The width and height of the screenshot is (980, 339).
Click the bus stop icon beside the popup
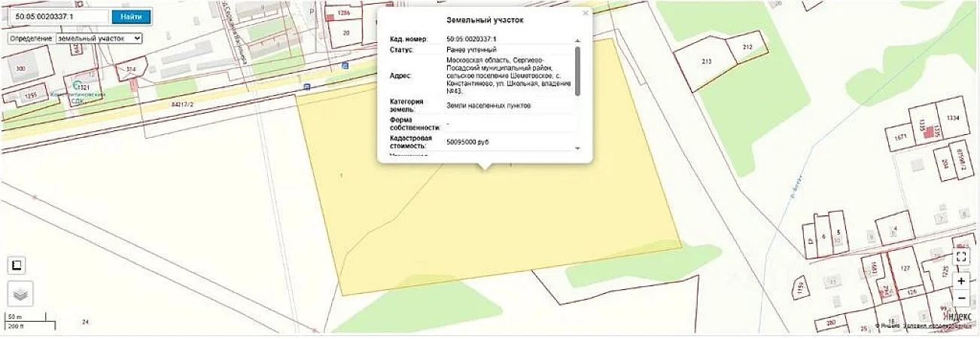[x=345, y=66]
